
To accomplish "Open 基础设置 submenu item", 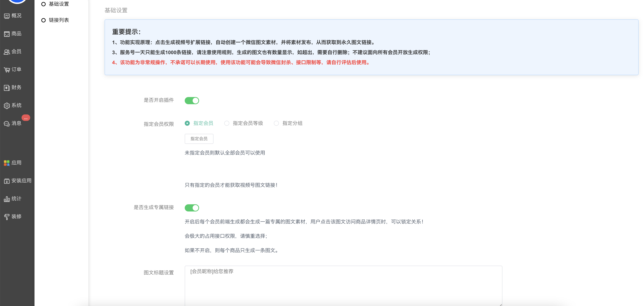I will 59,4.
